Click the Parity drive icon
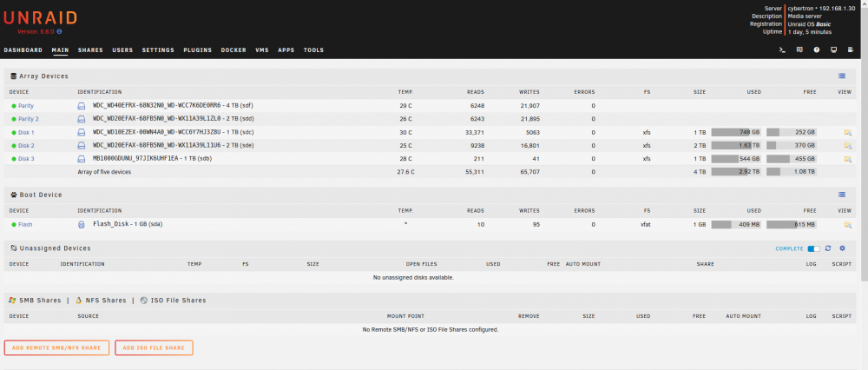The height and width of the screenshot is (370, 868). 82,105
